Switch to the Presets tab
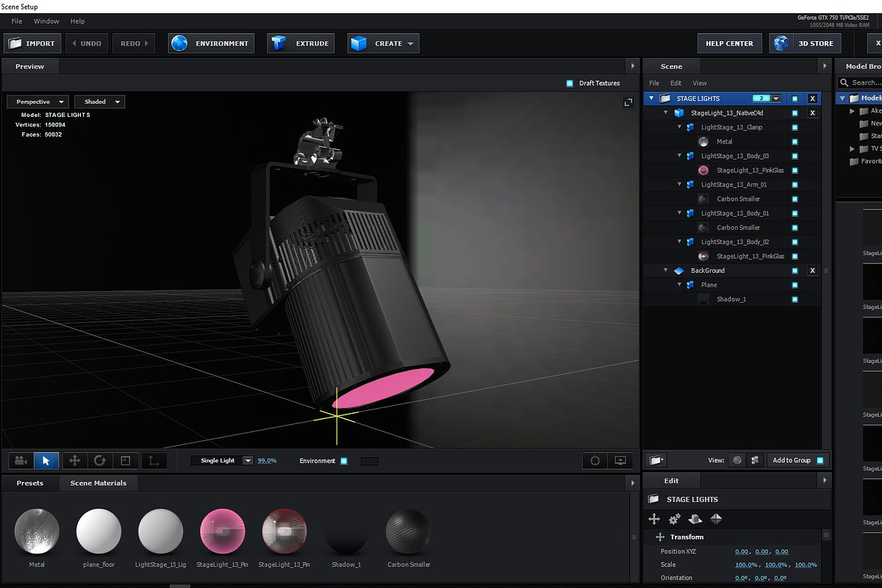Screen dimensions: 882x588 click(30, 483)
